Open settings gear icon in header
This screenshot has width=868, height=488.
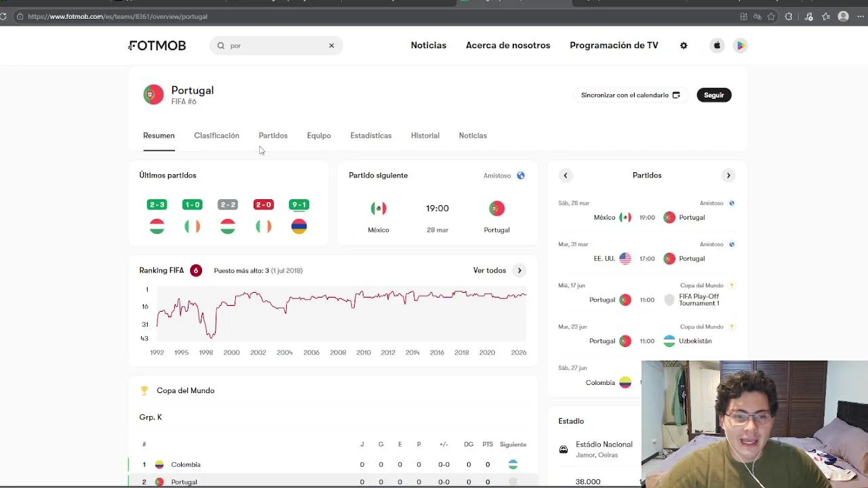684,45
